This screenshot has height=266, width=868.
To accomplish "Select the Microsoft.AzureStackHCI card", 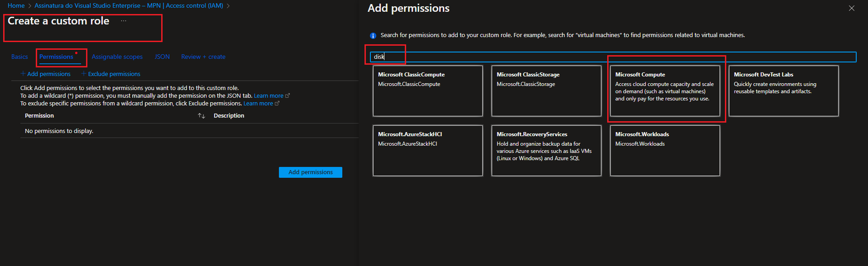I will click(x=428, y=151).
